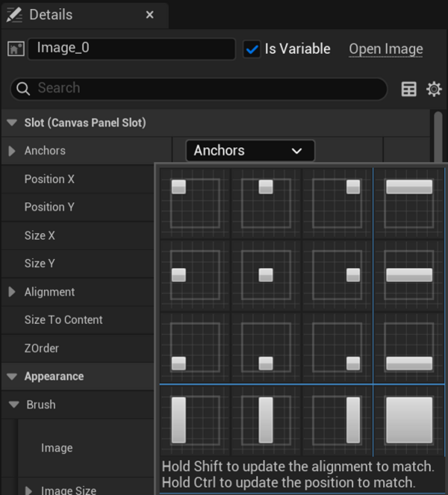
Task: Select the top horizontal-stretch anchor preset
Action: coord(409,203)
